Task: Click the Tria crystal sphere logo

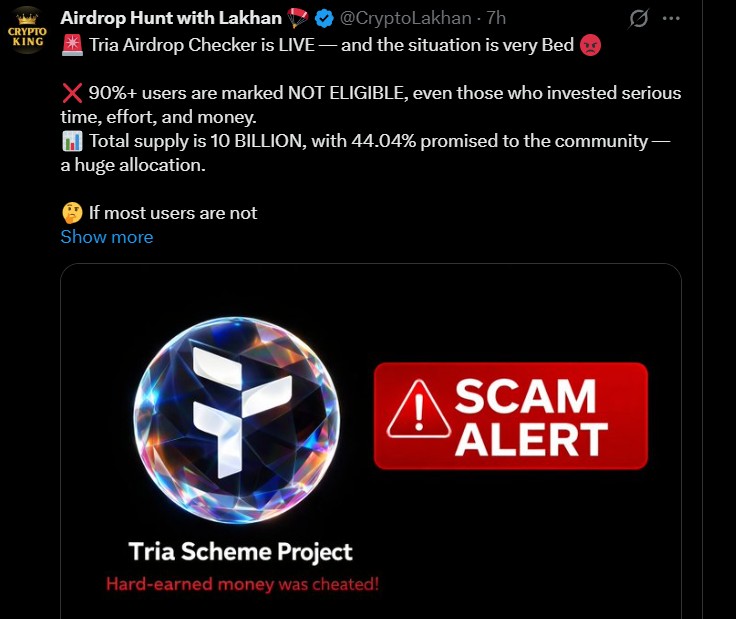Action: (236, 415)
